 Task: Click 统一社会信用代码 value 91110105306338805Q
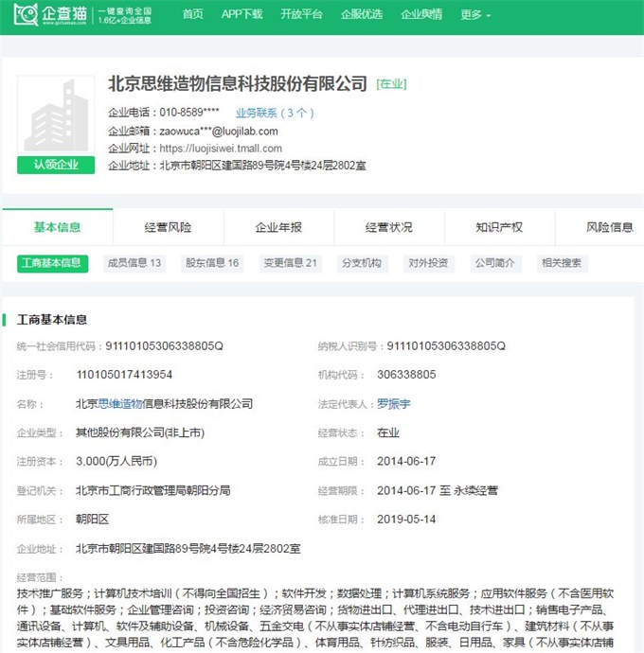[164, 346]
